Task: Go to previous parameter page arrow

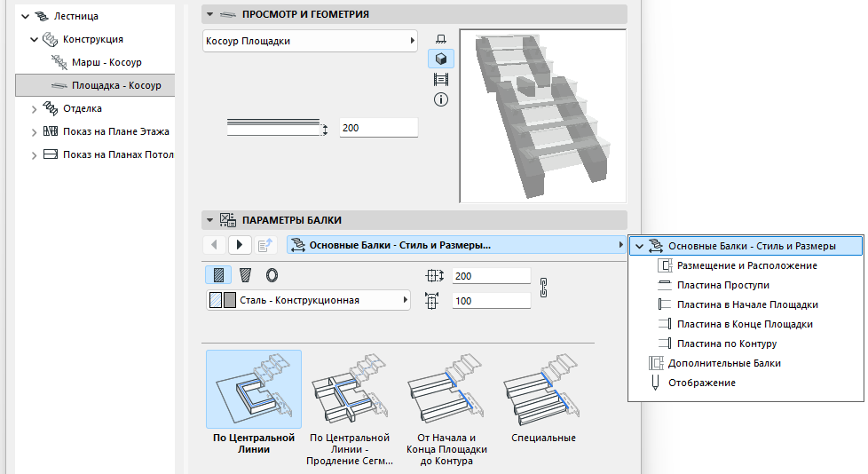Action: click(x=214, y=245)
